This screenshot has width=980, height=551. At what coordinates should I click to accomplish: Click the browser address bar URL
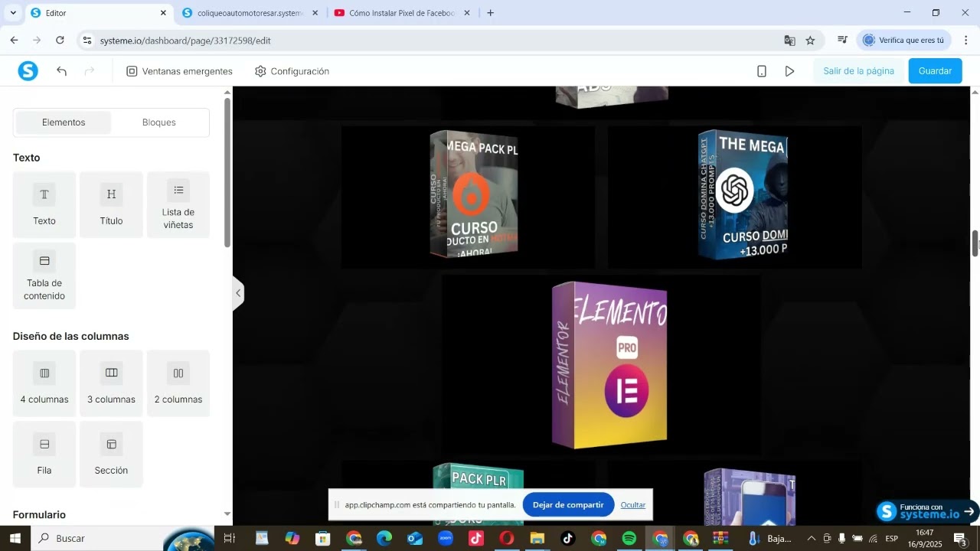(185, 41)
